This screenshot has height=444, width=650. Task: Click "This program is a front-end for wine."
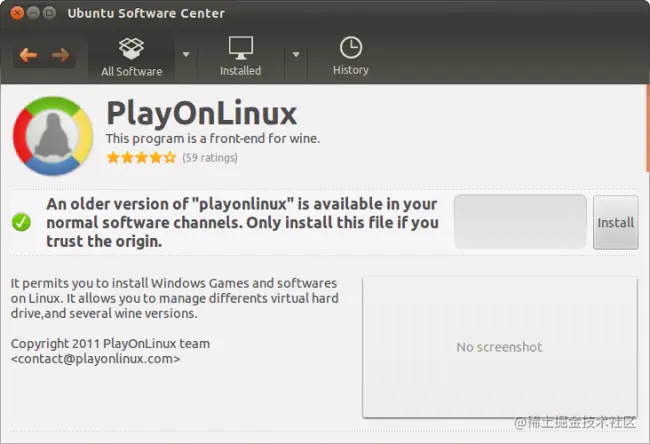(213, 138)
